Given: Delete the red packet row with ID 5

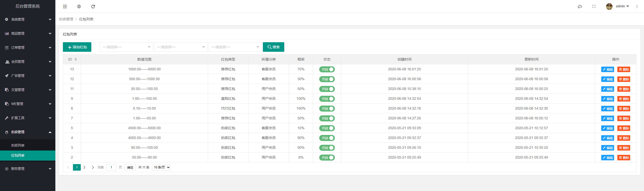Looking at the screenshot, I should coord(624,128).
